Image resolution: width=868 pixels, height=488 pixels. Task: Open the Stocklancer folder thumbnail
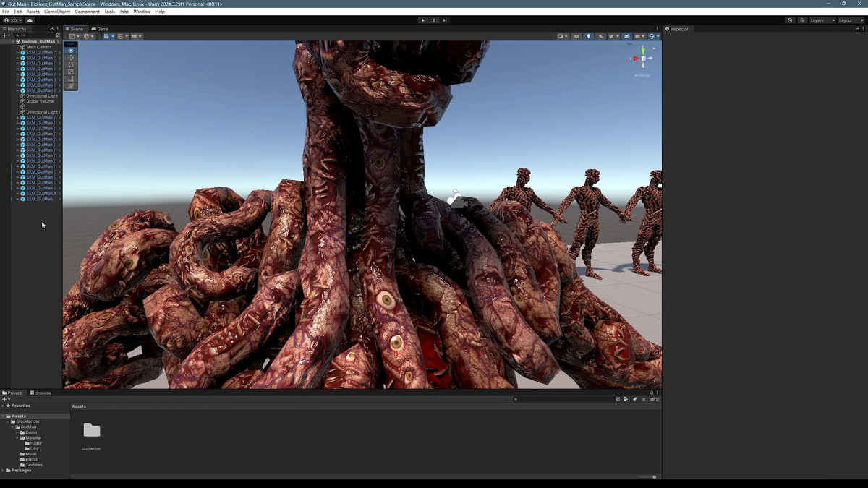click(x=92, y=431)
